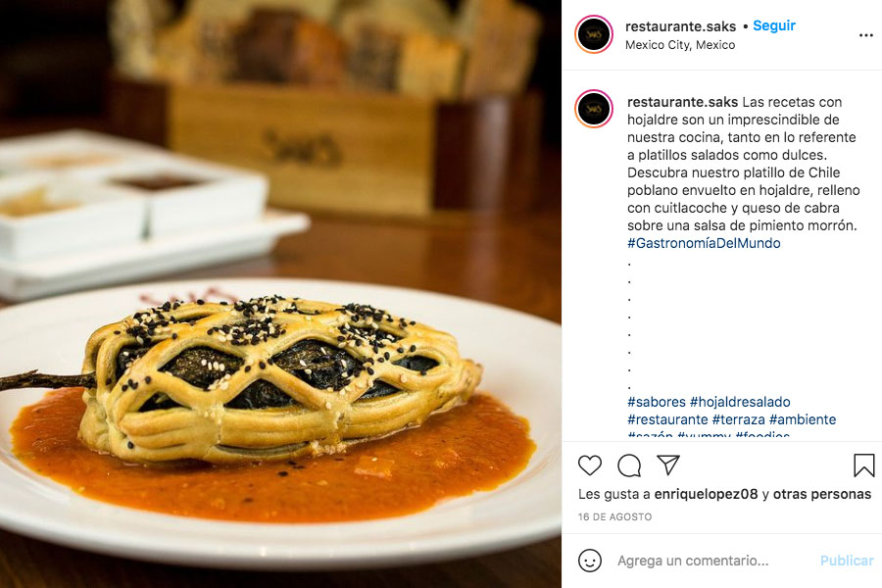
Task: Open Mexico City, Mexico location link
Action: [x=680, y=45]
